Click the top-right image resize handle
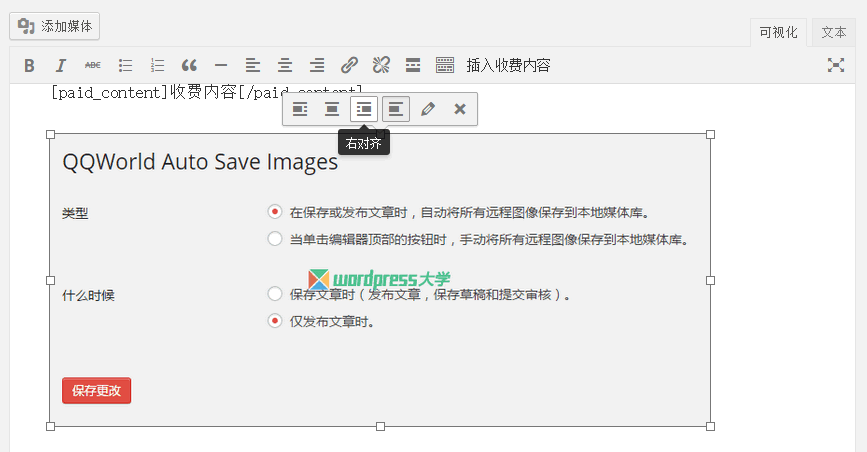The width and height of the screenshot is (867, 452). (x=711, y=134)
